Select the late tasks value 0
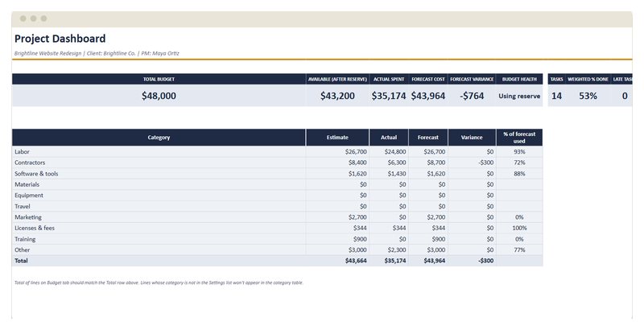Screen dimensions: 644x330 [x=625, y=96]
